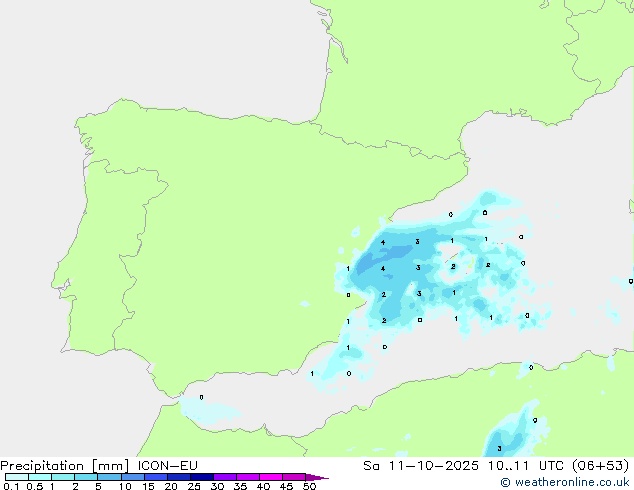This screenshot has width=634, height=490.
Task: Select the 5–10 mm legend color swatch
Action: pos(109,477)
